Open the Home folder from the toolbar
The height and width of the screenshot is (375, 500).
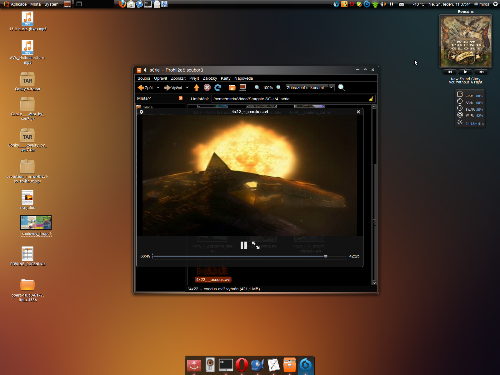click(x=232, y=87)
